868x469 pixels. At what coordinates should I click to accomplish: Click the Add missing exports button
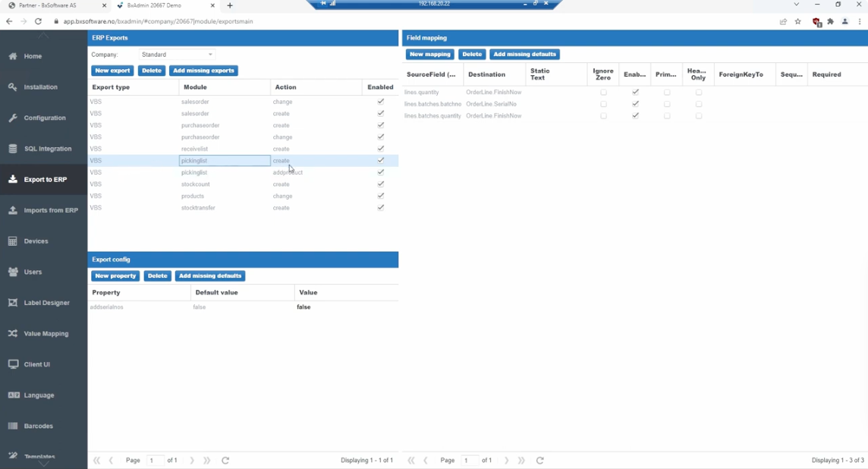(203, 71)
